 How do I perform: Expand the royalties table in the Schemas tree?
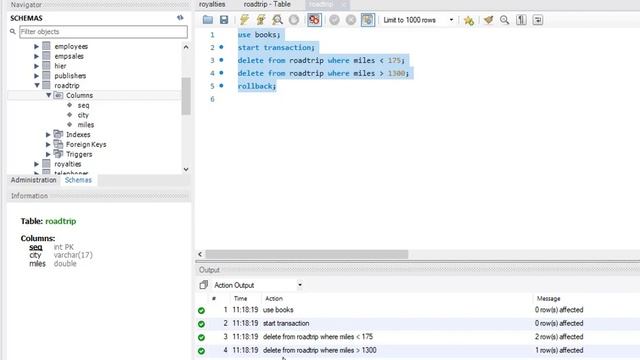[x=36, y=164]
